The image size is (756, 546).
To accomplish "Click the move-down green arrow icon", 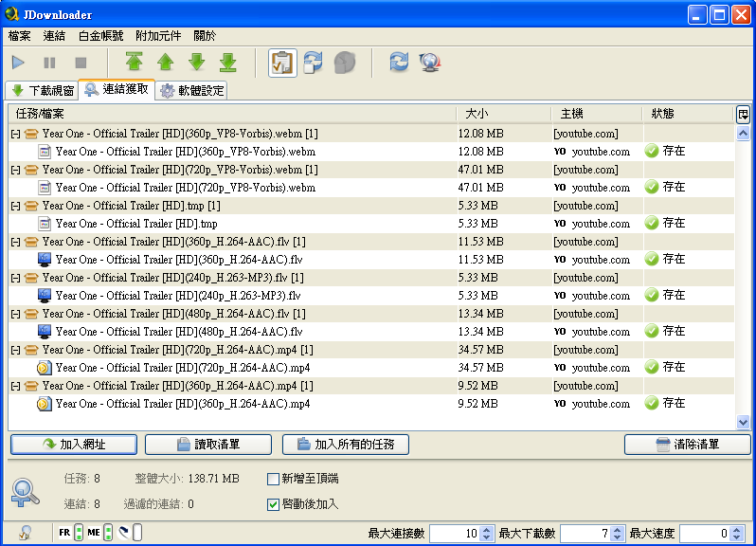I will pyautogui.click(x=197, y=63).
